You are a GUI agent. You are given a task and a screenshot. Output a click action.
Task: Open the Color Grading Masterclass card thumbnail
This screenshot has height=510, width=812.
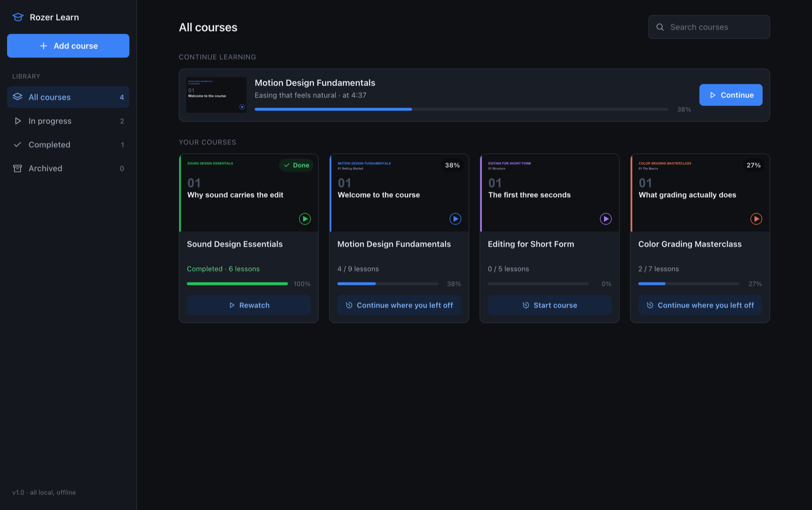pyautogui.click(x=700, y=193)
